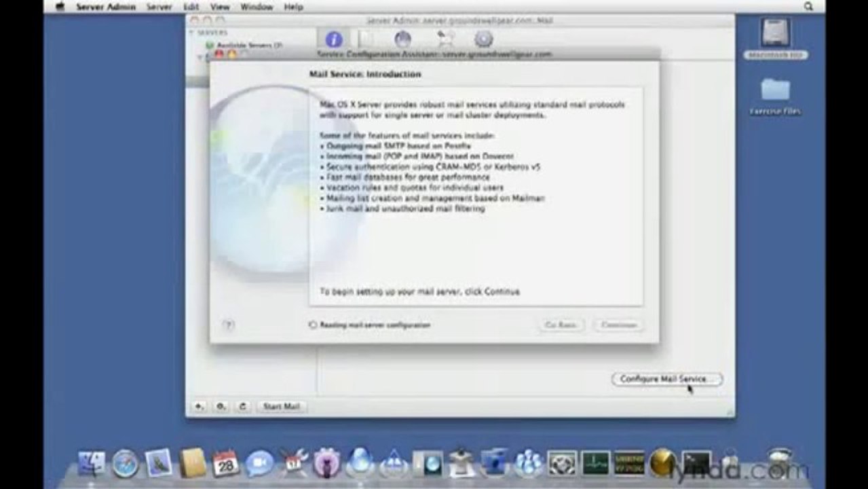Open the Edit menu
The width and height of the screenshot is (868, 489).
(x=191, y=7)
